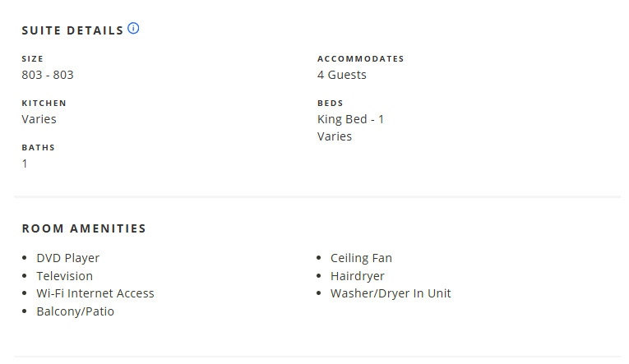Click the Ceiling Fan amenity

coord(361,258)
